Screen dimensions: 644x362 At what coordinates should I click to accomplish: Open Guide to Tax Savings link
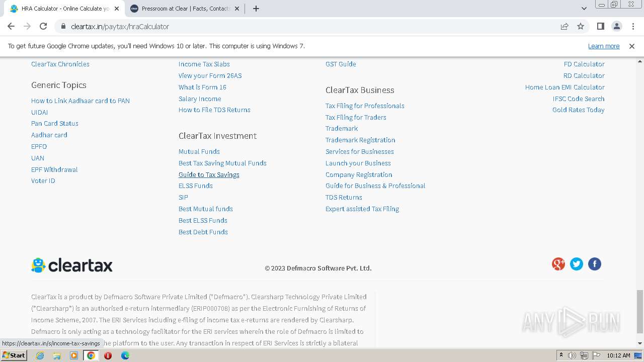click(x=209, y=174)
